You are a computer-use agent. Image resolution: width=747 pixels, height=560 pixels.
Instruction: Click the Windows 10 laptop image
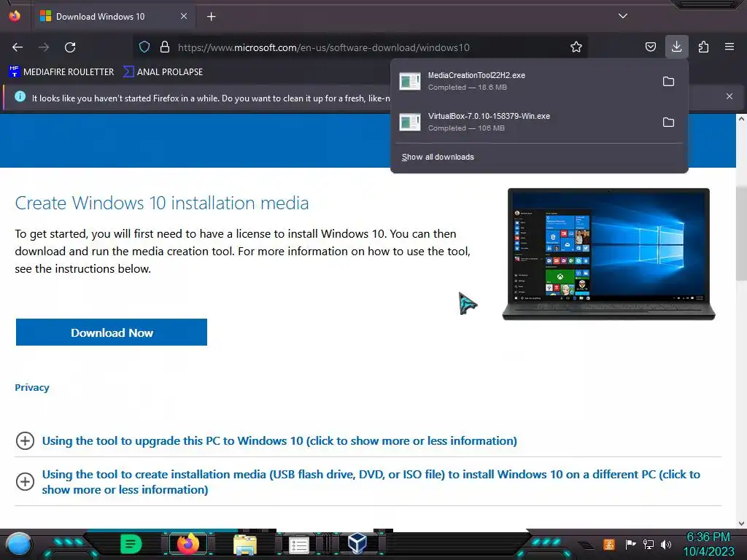point(608,254)
